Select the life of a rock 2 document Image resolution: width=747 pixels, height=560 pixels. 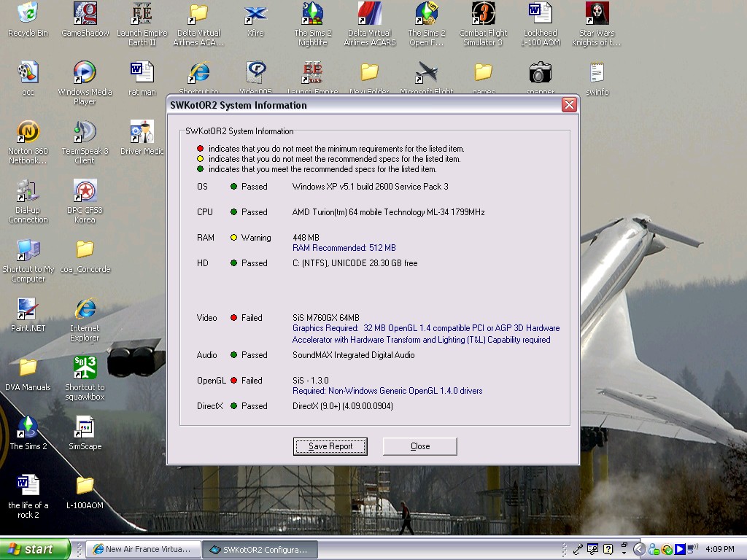click(x=28, y=496)
